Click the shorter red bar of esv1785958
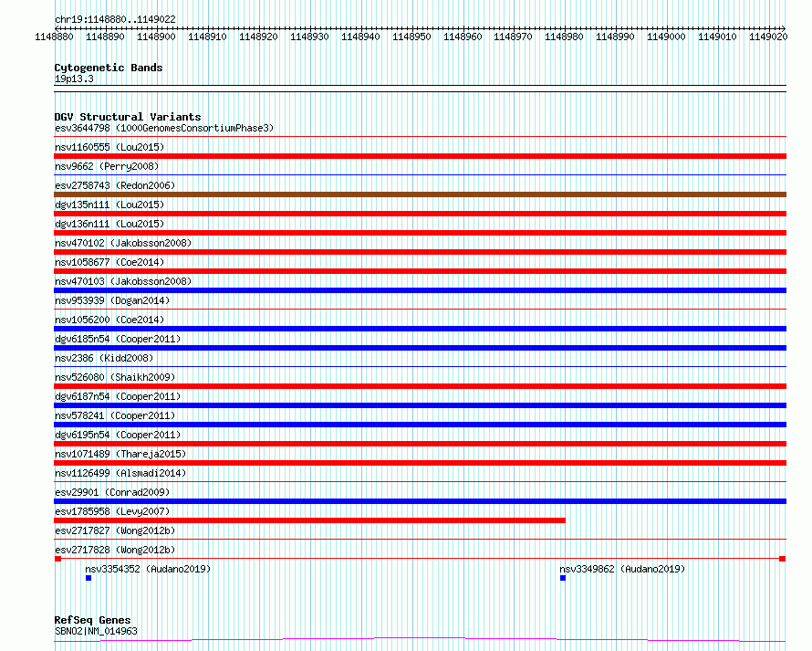 click(309, 520)
